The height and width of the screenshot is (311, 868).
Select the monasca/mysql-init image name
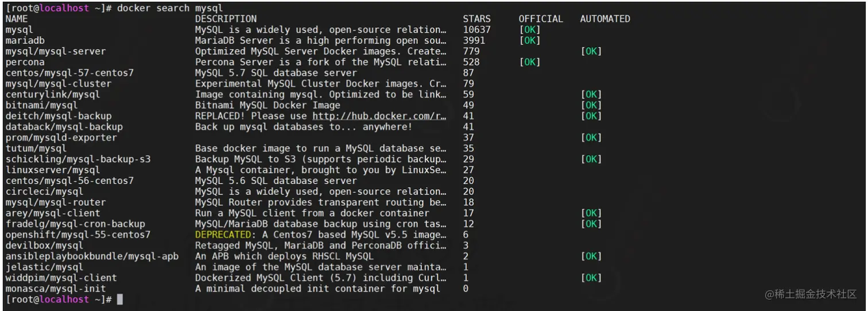tap(56, 289)
